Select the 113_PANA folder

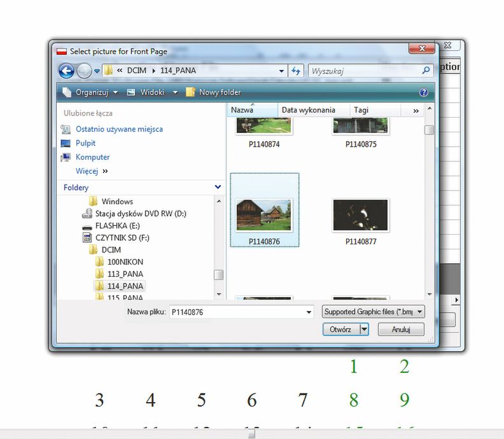[125, 274]
